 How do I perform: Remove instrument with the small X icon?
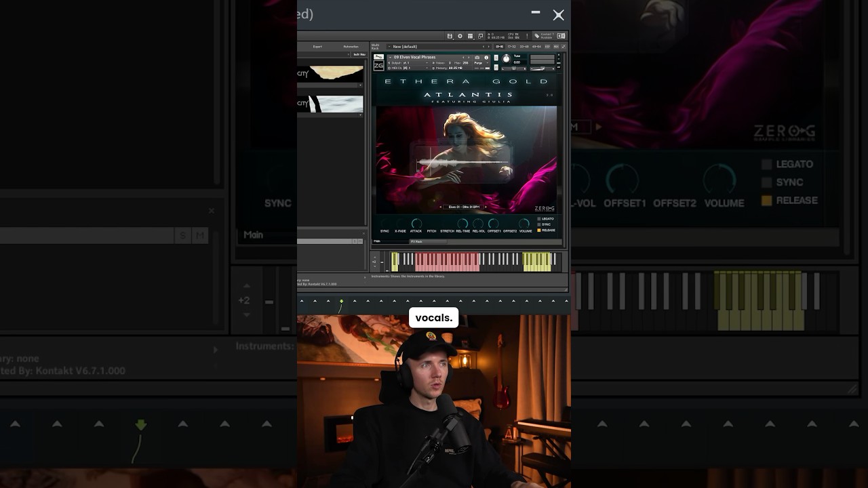559,54
